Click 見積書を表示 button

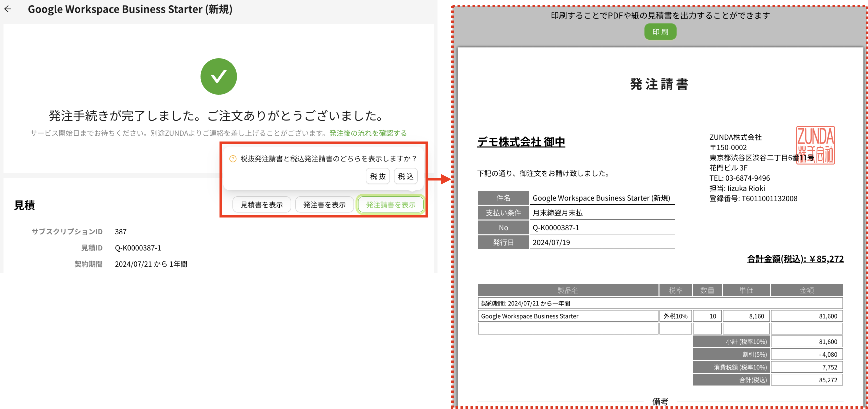coord(262,204)
